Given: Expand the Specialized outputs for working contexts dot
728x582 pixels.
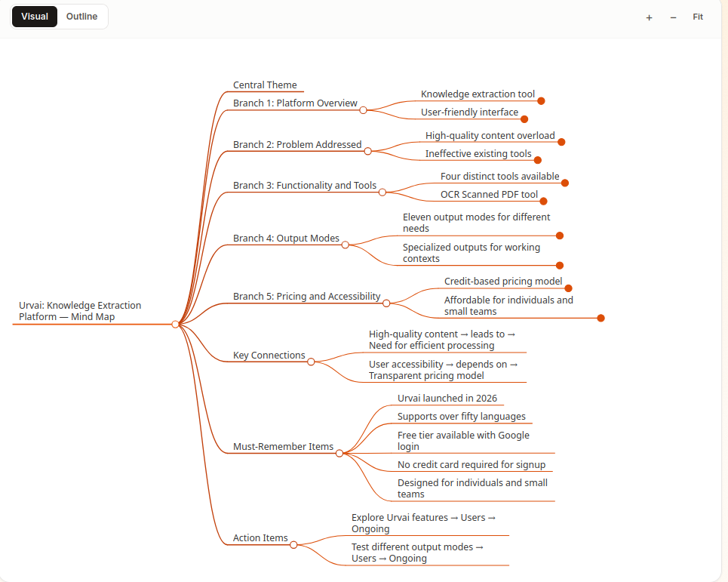Looking at the screenshot, I should [x=560, y=266].
